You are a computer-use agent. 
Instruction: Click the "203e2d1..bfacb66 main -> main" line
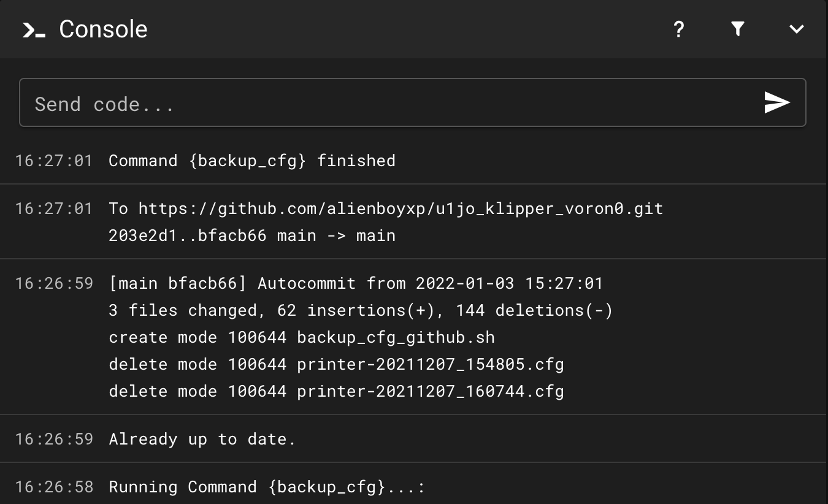coord(252,235)
